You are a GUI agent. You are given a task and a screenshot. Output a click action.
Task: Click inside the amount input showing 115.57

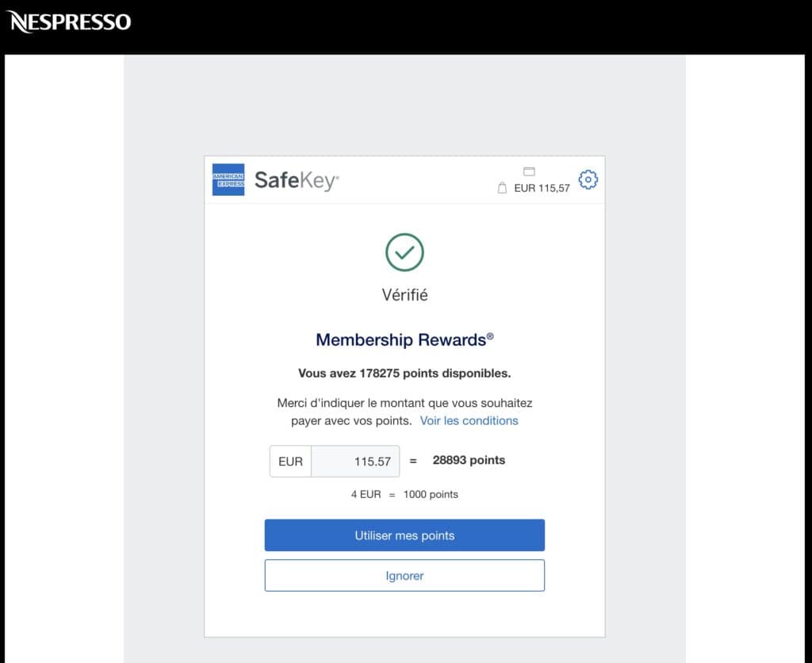tap(355, 461)
